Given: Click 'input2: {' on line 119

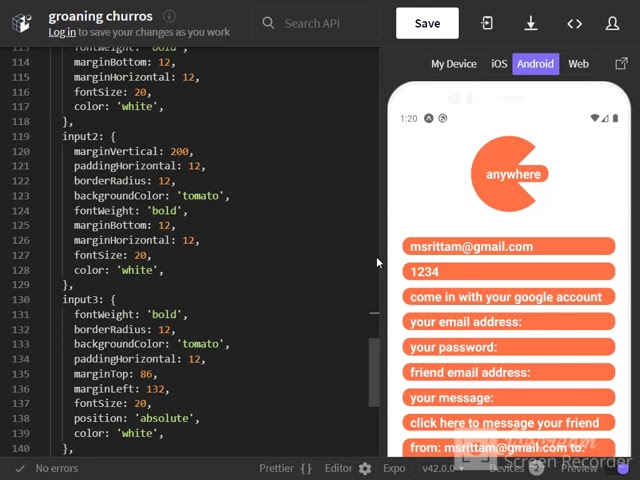Looking at the screenshot, I should pyautogui.click(x=89, y=136).
